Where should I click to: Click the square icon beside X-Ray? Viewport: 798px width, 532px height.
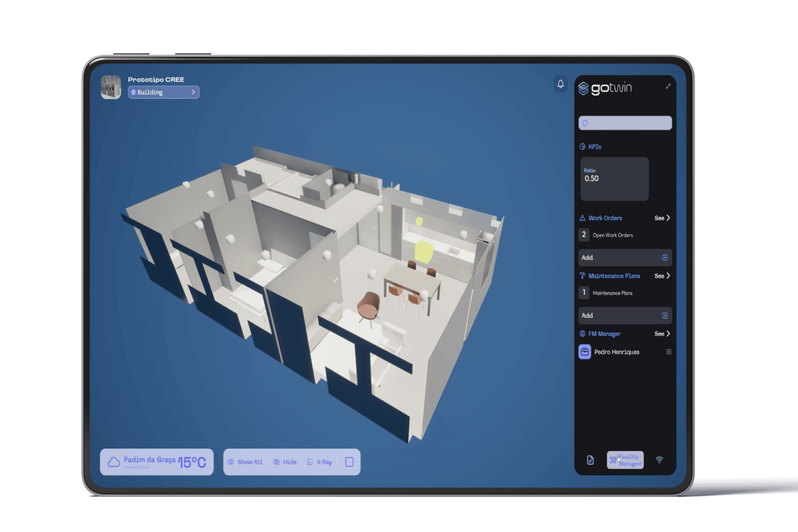tap(349, 462)
